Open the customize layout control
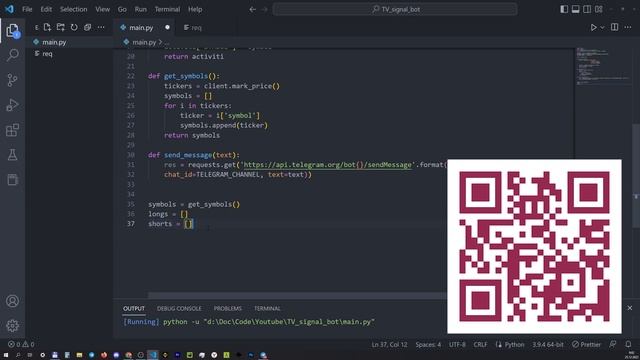640x360 pixels. coord(599,9)
